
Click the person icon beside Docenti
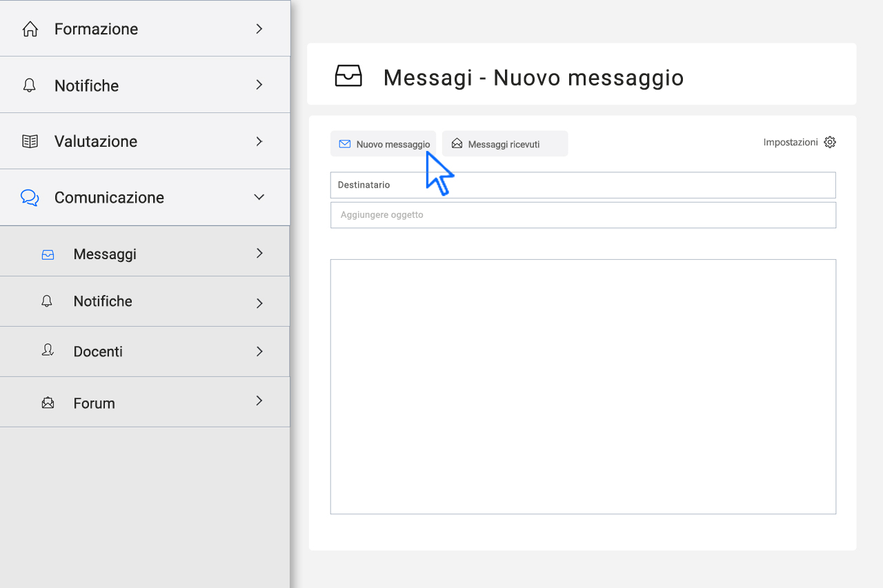click(x=48, y=351)
